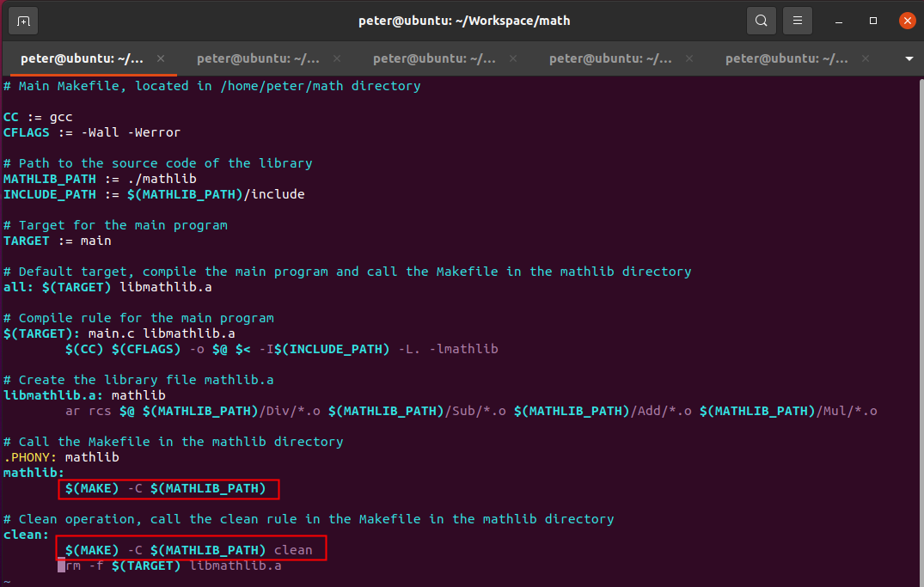Close the fourth terminal tab
Image resolution: width=924 pixels, height=587 pixels.
pyautogui.click(x=689, y=58)
